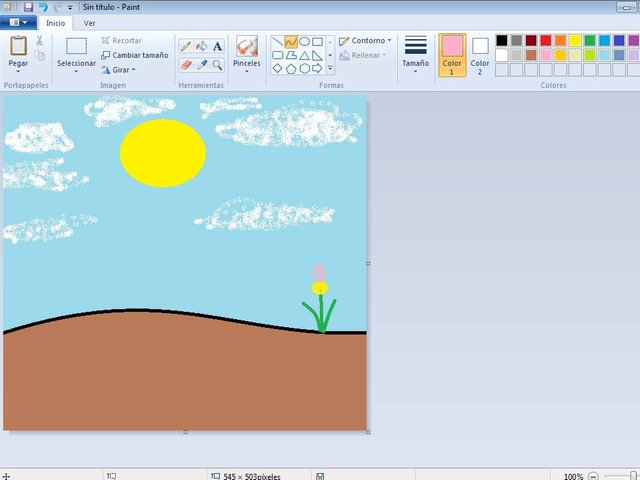Pick the yellow color swatch
The width and height of the screenshot is (640, 480).
click(x=575, y=40)
